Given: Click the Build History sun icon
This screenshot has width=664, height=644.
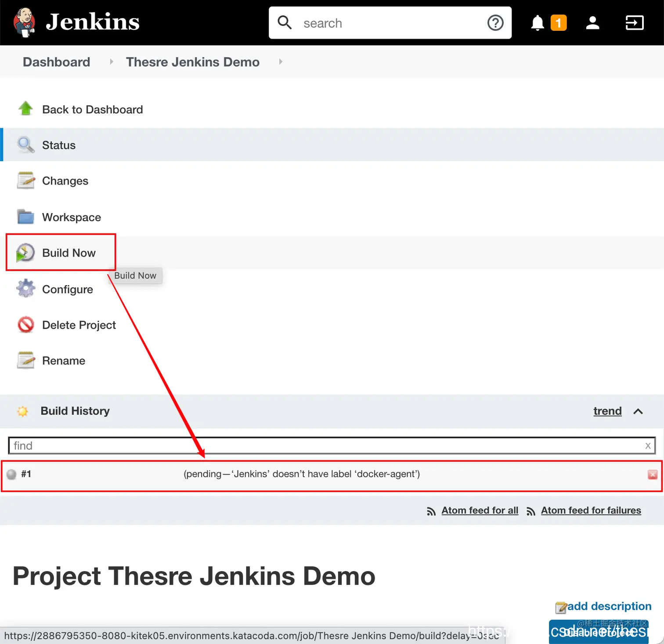Looking at the screenshot, I should tap(22, 411).
